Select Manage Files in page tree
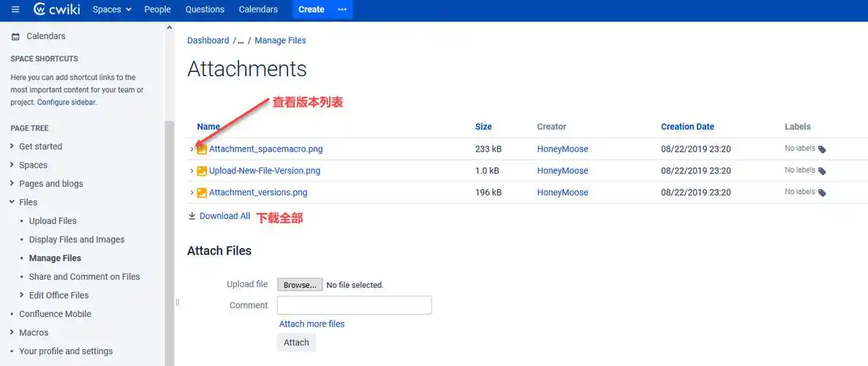Image resolution: width=868 pixels, height=366 pixels. (x=55, y=258)
